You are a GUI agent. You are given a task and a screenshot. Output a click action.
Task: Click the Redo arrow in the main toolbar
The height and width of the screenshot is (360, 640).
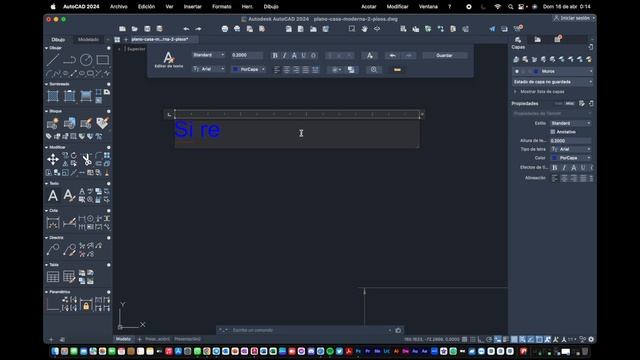pyautogui.click(x=198, y=29)
